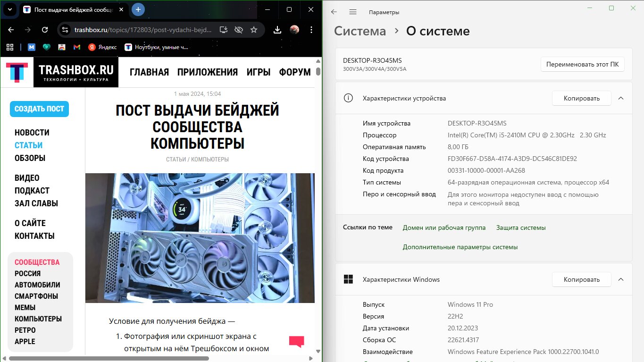Click the PC build article image
The height and width of the screenshot is (362, 644).
(x=200, y=237)
